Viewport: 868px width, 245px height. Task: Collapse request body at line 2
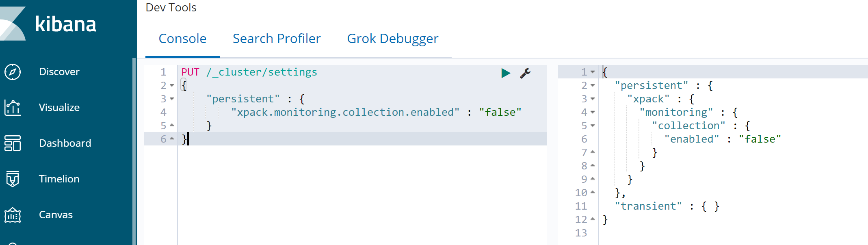pos(172,85)
